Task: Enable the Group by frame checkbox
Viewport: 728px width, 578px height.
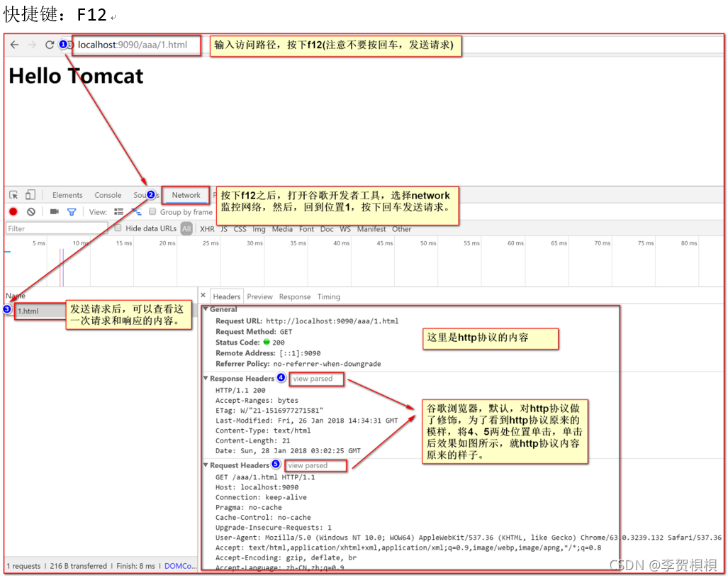Action: click(x=152, y=212)
